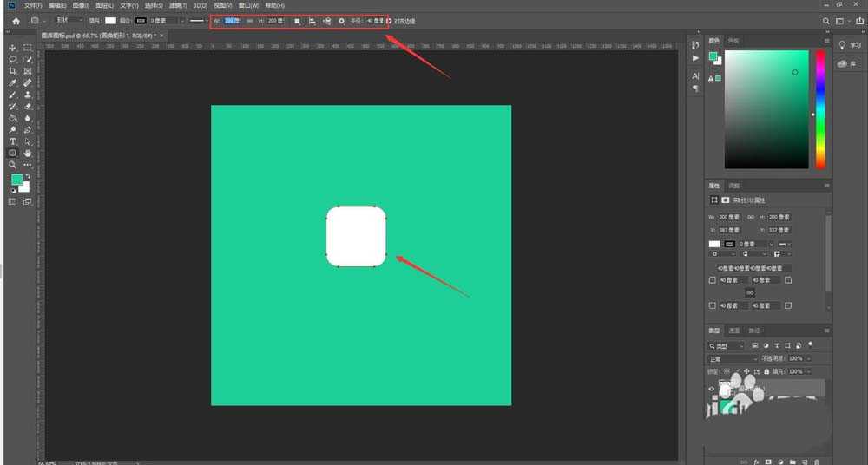Click the search icon at top right
The height and width of the screenshot is (465, 868).
[x=825, y=20]
